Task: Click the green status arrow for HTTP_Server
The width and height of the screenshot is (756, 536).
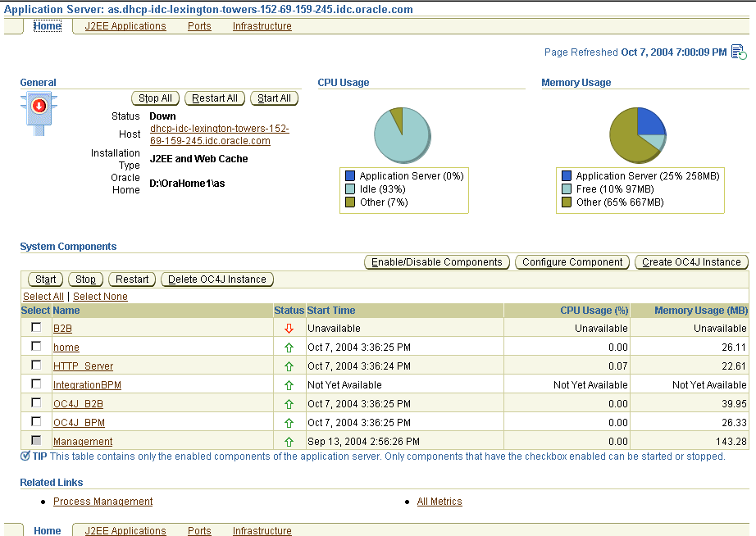Action: click(x=289, y=366)
